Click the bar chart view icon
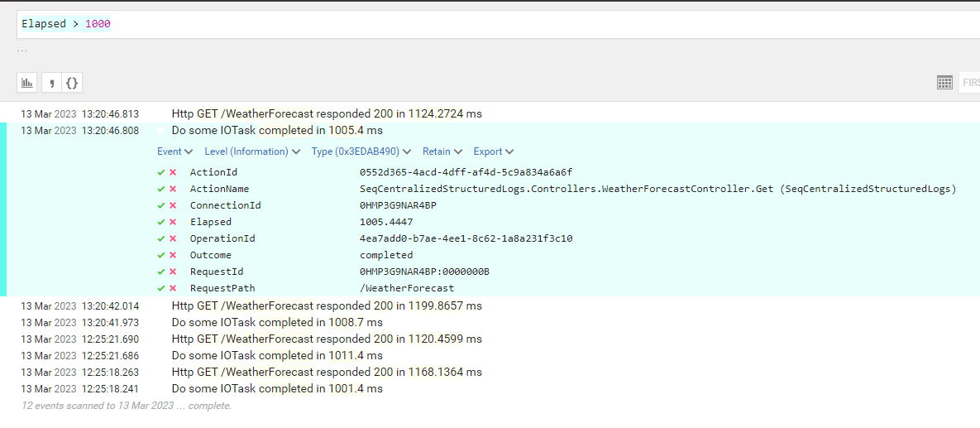The height and width of the screenshot is (428, 980). (26, 83)
